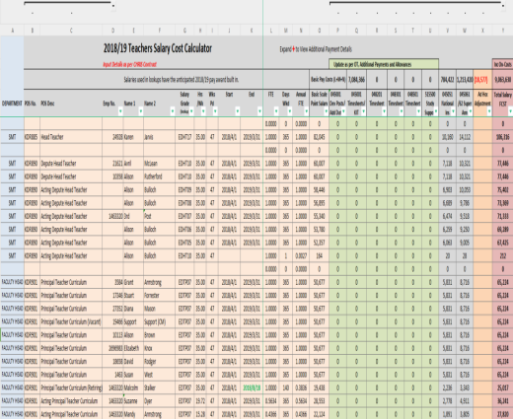Select the Inc On Costs header cell

coord(503,64)
